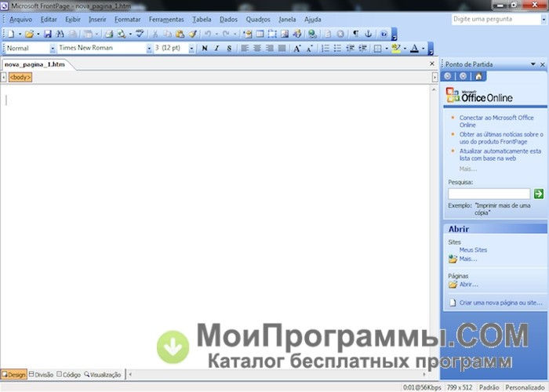
Task: Apply font color with the A swatch
Action: click(x=414, y=49)
